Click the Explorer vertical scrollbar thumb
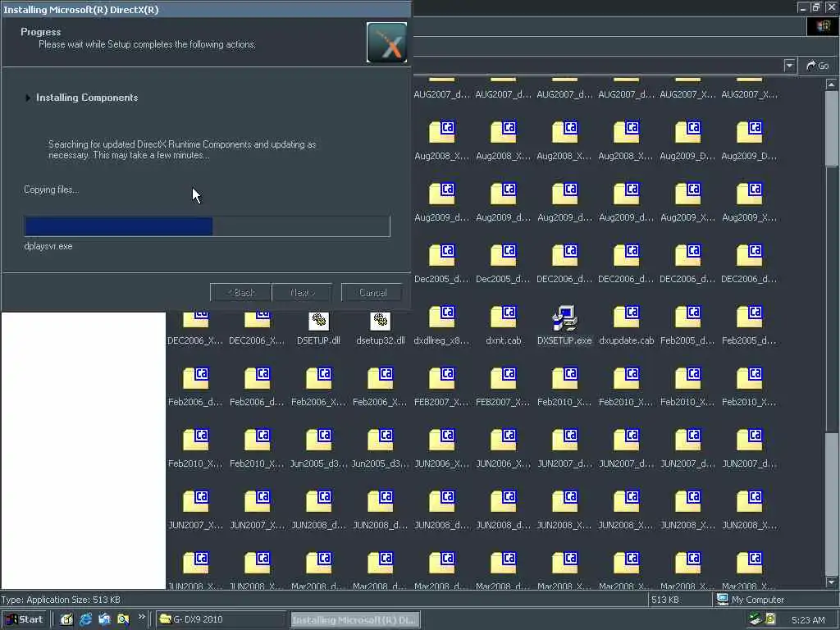The width and height of the screenshot is (840, 630). point(832,298)
